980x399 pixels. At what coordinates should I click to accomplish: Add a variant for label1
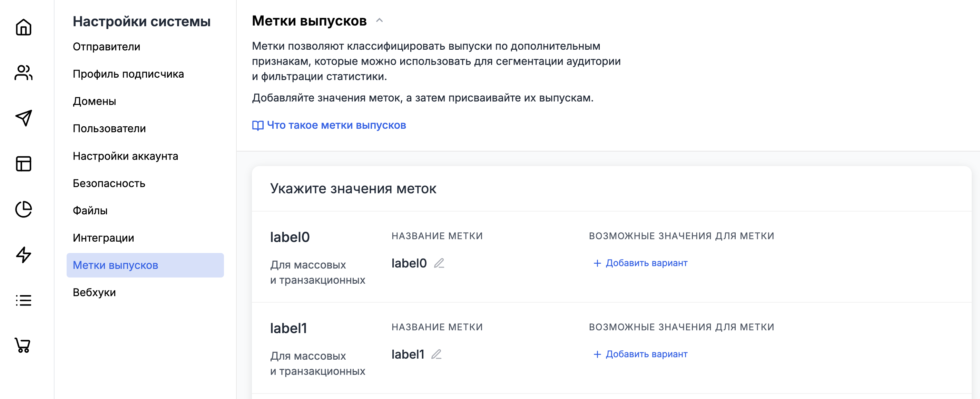[640, 354]
